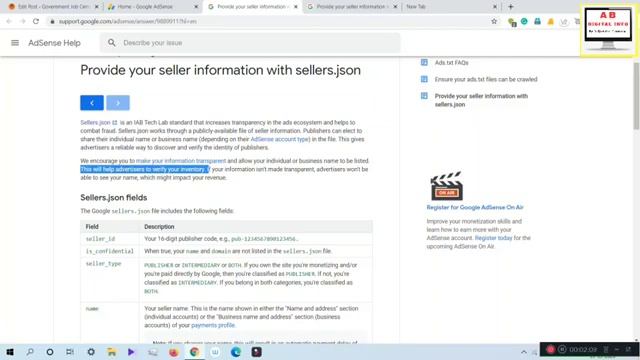Show hidden system tray icons chevron
Viewport: 640px width, 360px height.
(x=524, y=352)
